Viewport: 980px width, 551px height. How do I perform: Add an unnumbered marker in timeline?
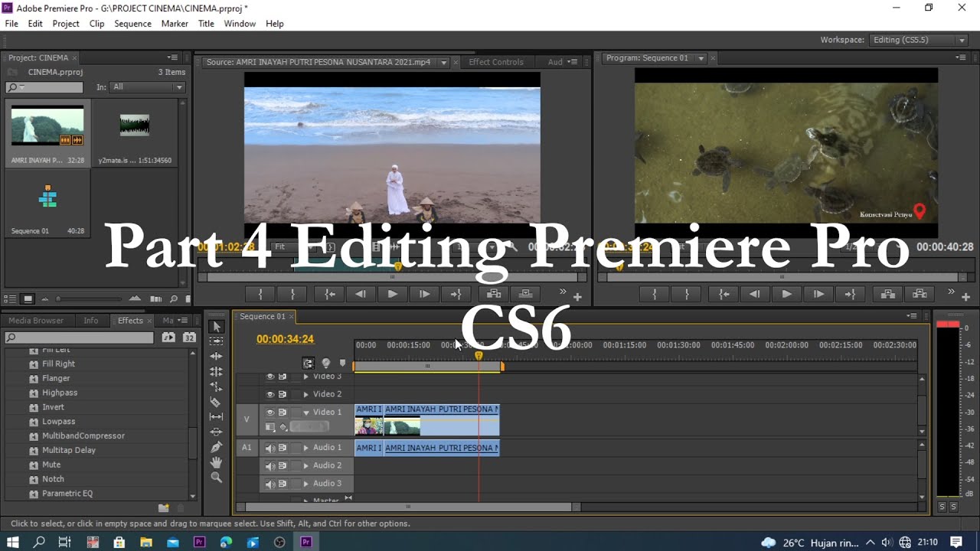342,364
